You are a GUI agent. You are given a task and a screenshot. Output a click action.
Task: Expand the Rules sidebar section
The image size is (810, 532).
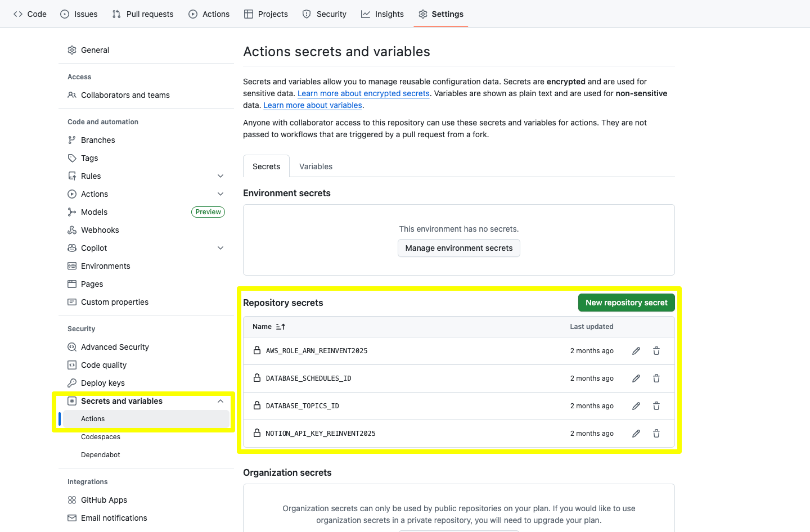(x=220, y=176)
